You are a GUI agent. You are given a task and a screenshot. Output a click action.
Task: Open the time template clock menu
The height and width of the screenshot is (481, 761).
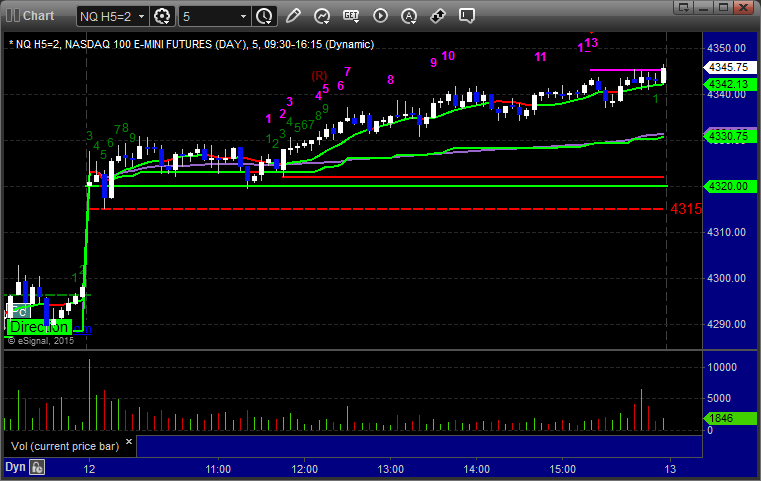click(x=265, y=16)
